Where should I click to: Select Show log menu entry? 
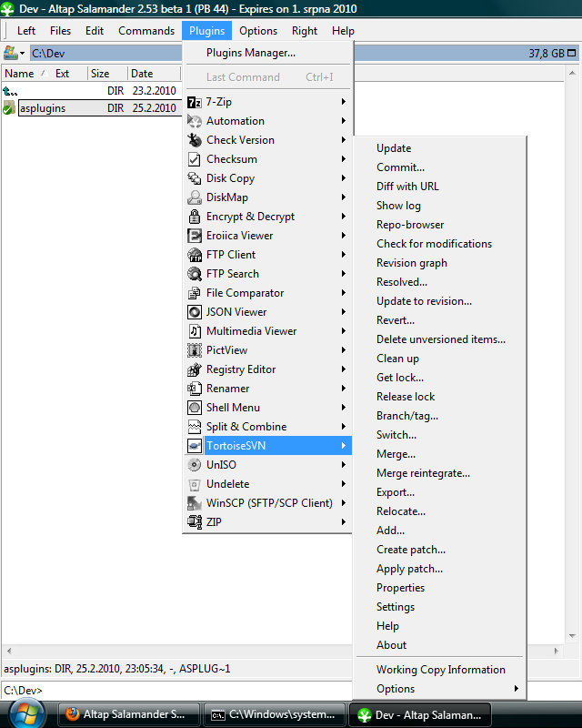coord(398,206)
